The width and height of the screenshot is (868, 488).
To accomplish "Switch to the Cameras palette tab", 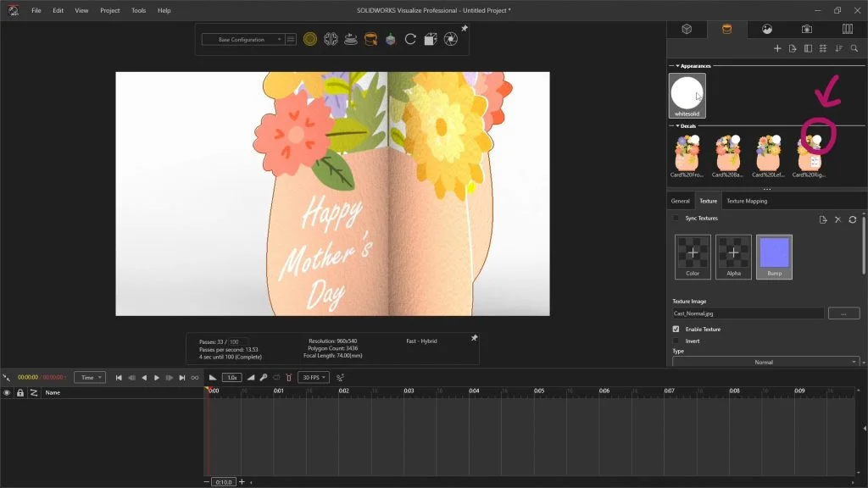I will 806,29.
